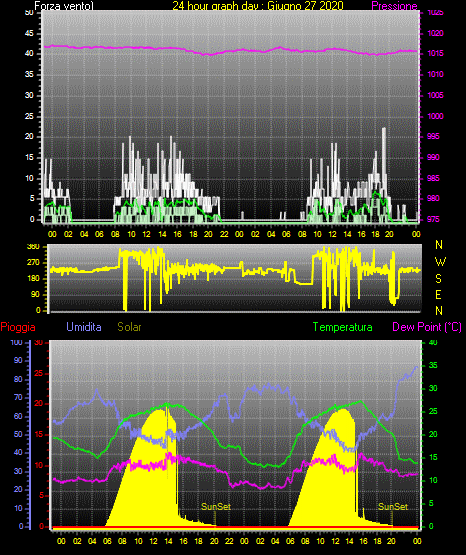Click pressure axis value 1020

435,33
